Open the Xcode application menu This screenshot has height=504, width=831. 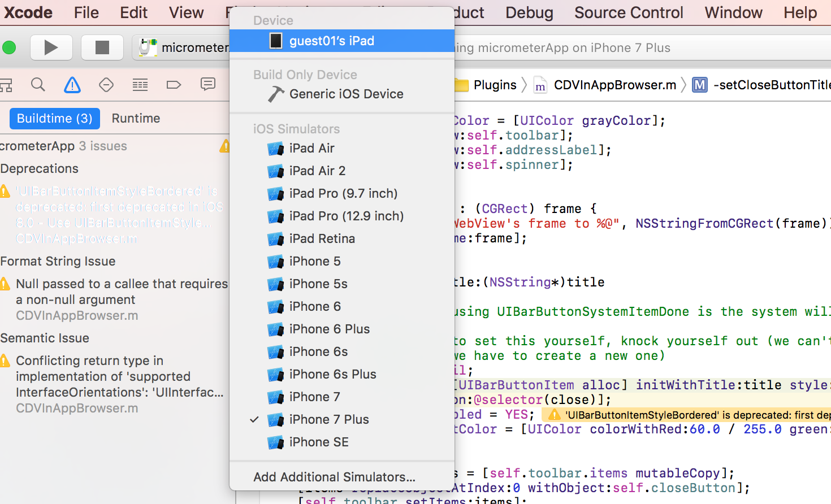[x=28, y=12]
